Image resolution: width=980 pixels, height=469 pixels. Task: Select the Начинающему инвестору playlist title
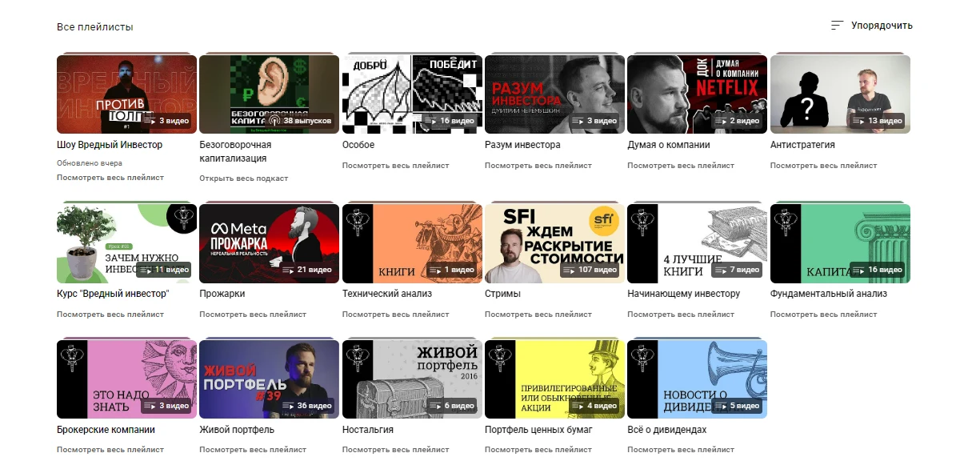tap(684, 294)
